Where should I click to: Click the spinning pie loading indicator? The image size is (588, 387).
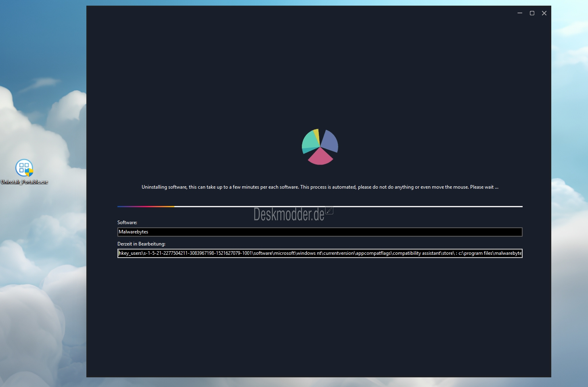click(320, 147)
